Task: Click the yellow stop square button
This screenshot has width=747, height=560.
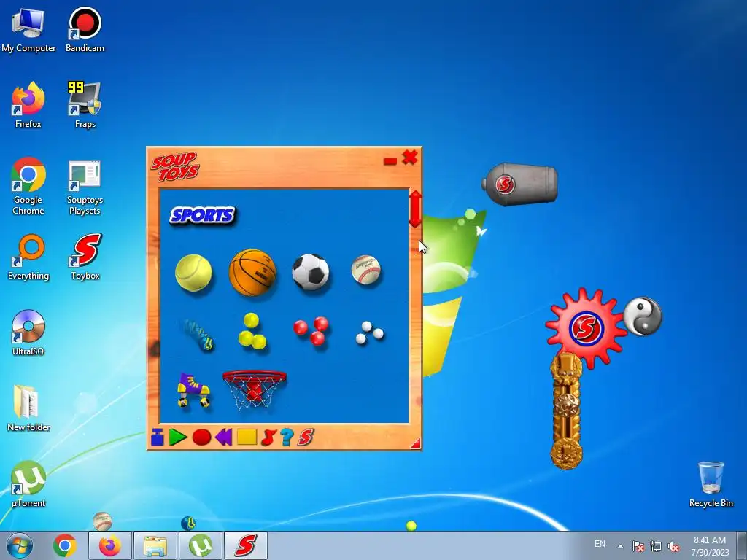Action: pyautogui.click(x=247, y=437)
